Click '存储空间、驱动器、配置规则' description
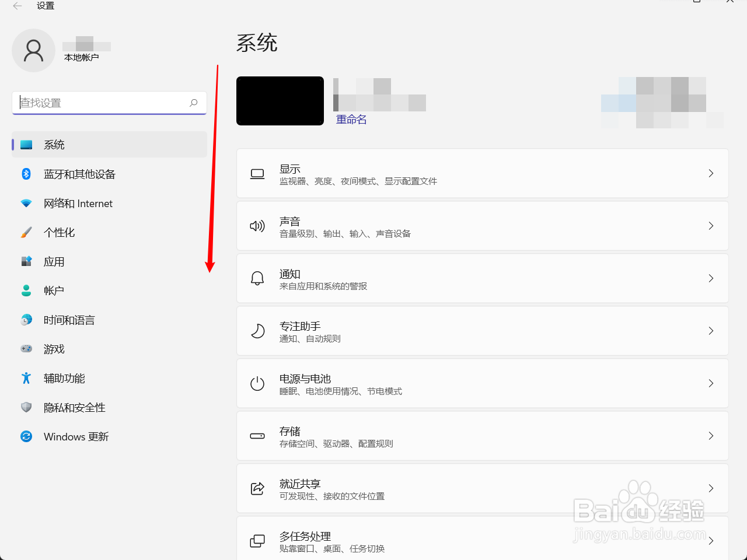 (x=337, y=444)
